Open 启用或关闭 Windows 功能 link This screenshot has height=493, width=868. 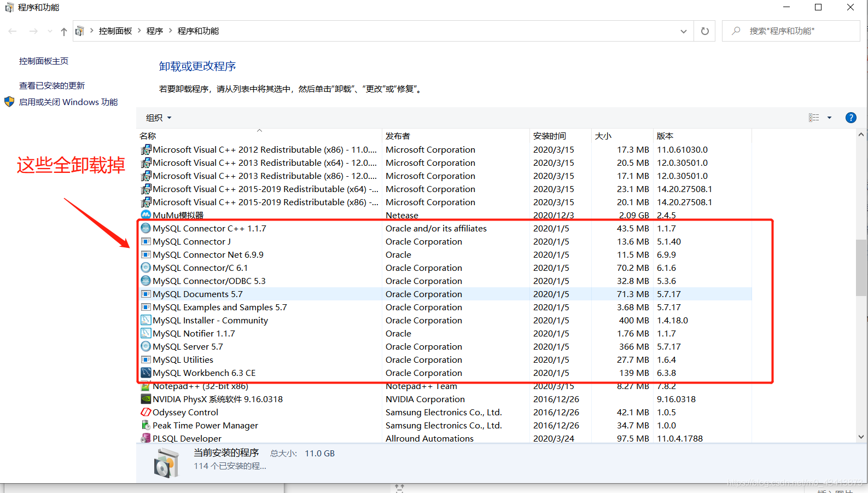(x=68, y=102)
